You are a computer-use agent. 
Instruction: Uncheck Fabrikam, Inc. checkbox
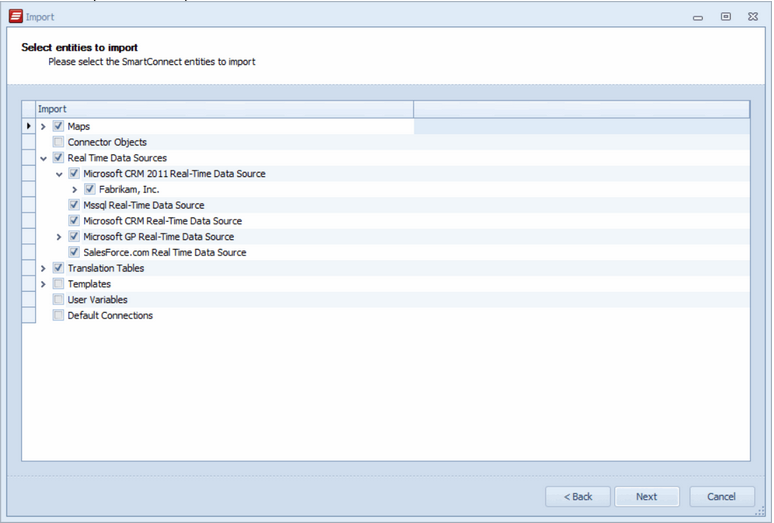(90, 189)
